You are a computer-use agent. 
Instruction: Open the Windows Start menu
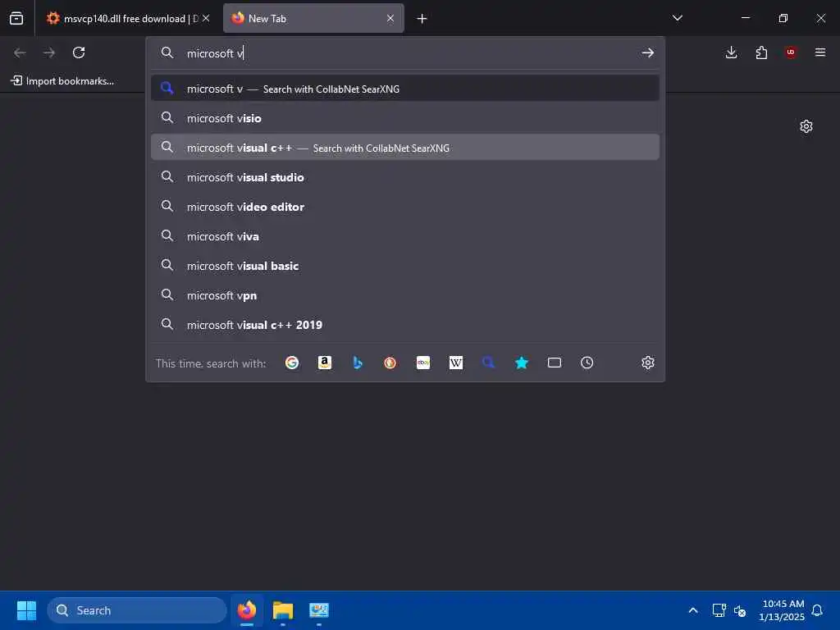[26, 610]
